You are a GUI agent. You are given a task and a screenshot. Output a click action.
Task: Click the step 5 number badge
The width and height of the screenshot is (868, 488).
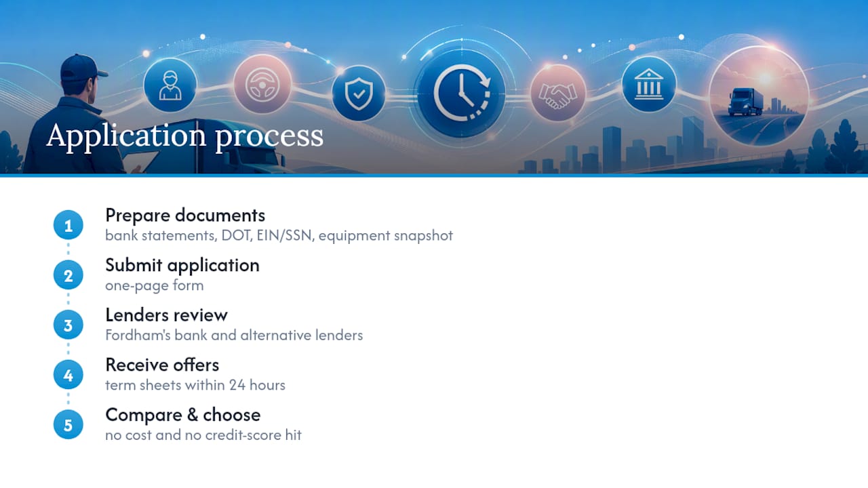68,425
